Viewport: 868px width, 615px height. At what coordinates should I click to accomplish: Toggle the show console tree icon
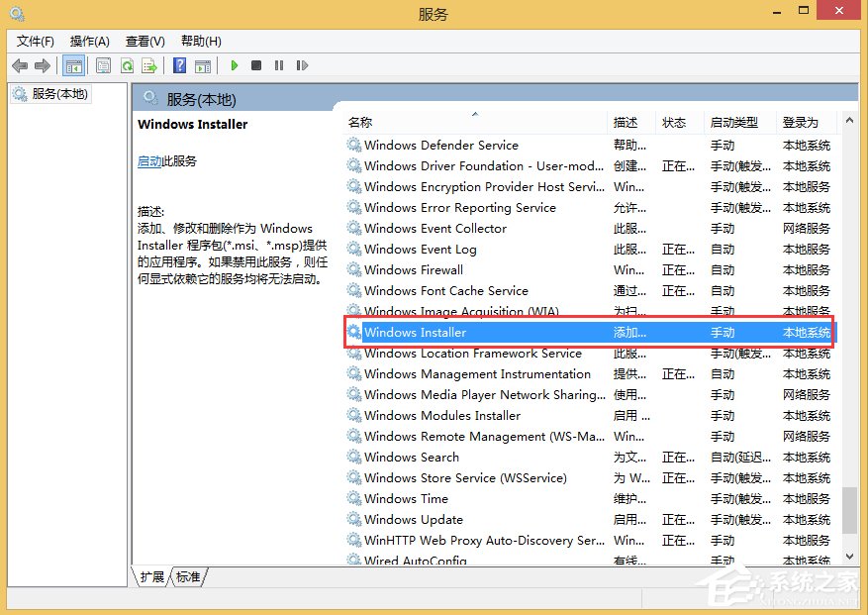click(73, 65)
